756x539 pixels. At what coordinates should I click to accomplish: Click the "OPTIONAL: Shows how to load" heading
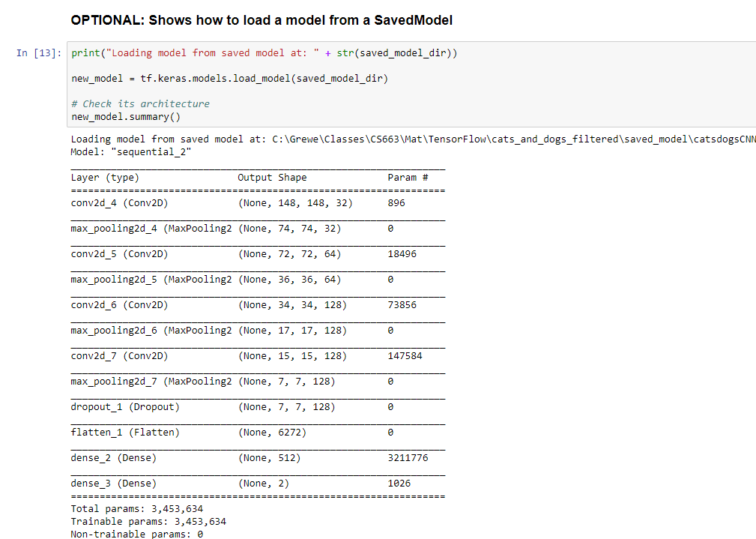(x=261, y=20)
